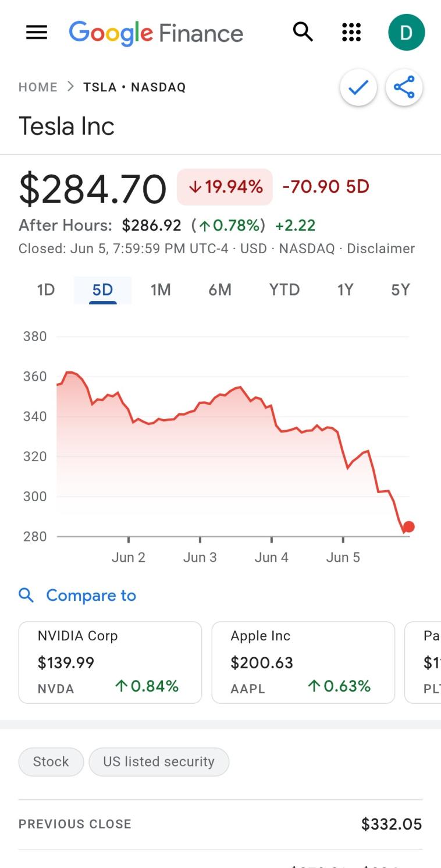
Task: Open the Google apps grid
Action: [x=351, y=32]
